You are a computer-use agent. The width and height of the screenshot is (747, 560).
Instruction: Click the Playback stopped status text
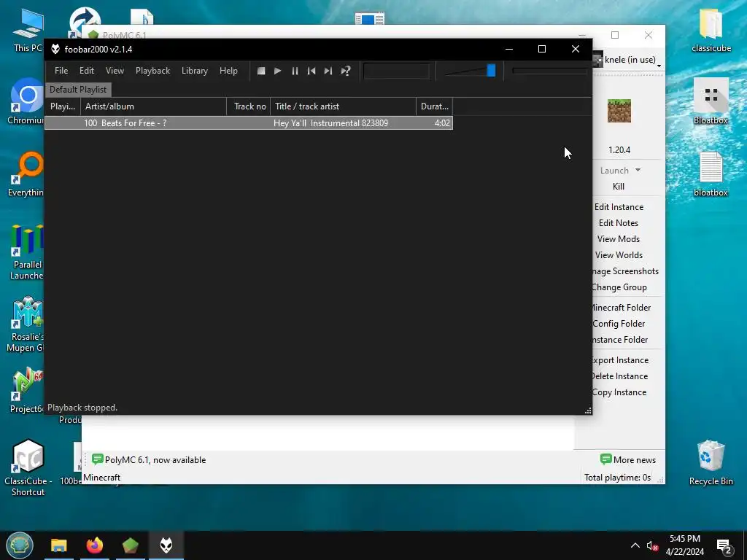click(x=82, y=408)
